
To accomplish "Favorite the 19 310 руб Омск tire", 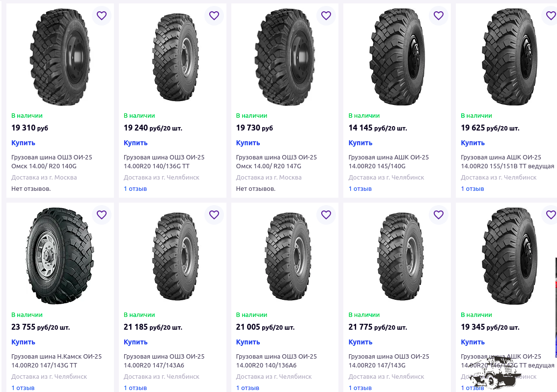I will [102, 16].
